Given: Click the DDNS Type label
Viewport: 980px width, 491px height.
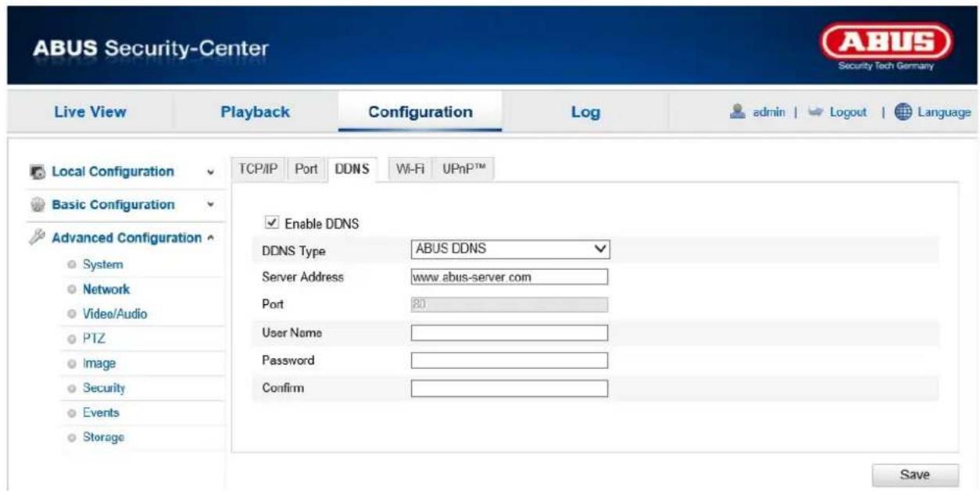Looking at the screenshot, I should 293,251.
